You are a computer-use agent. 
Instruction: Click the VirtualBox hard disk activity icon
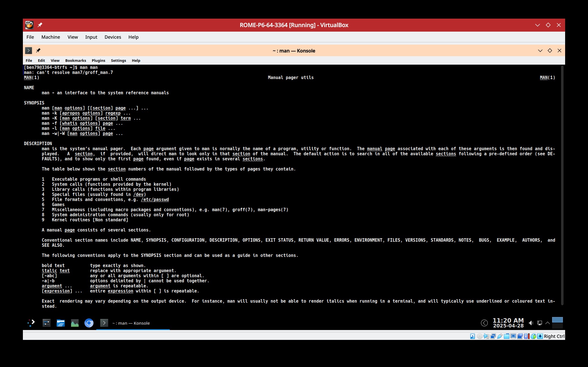coord(472,336)
